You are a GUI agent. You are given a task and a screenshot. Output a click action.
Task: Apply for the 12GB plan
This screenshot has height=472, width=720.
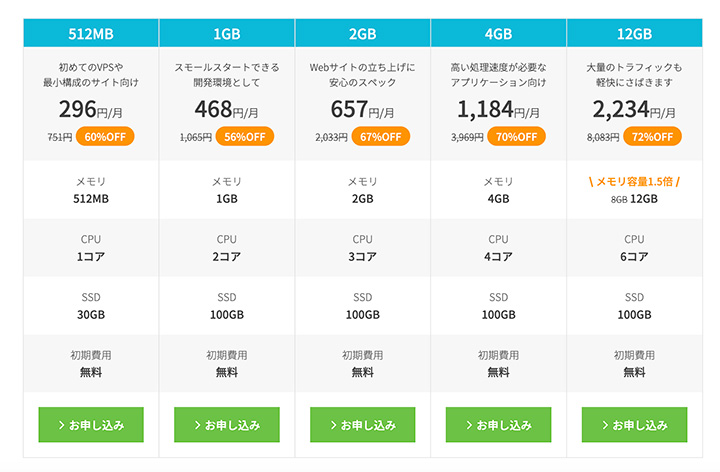click(x=634, y=424)
